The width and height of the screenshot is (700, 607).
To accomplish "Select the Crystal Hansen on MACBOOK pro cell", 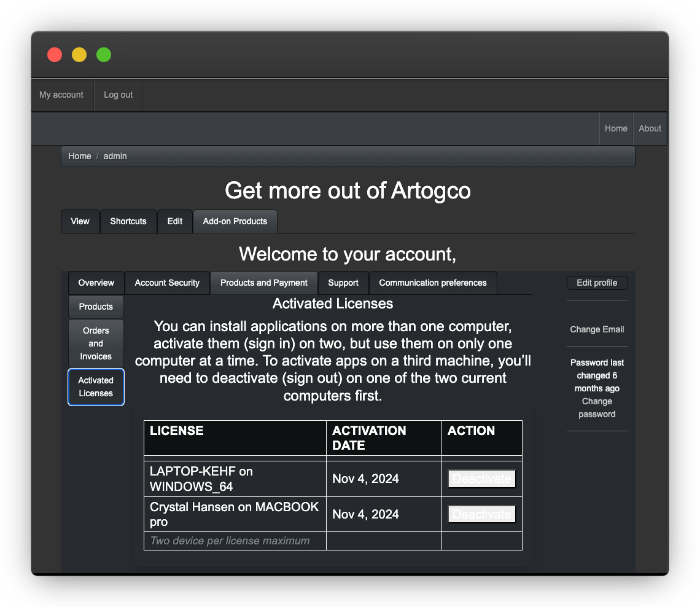I will (235, 515).
